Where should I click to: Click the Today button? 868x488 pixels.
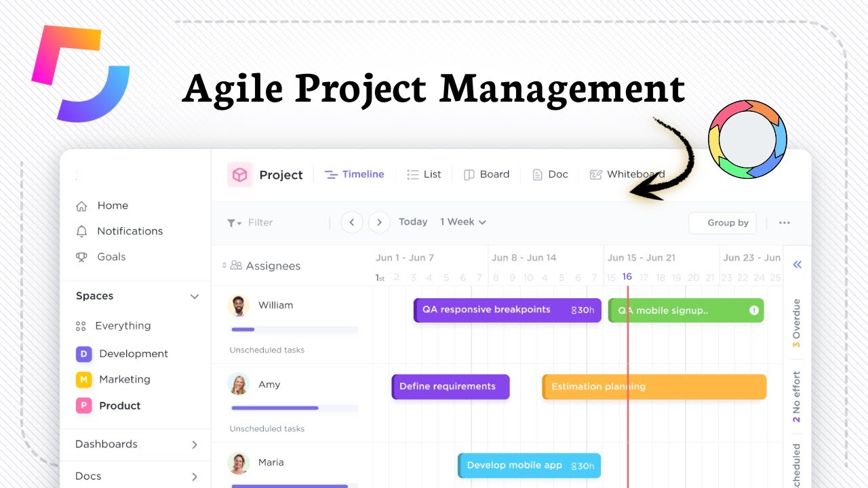tap(413, 222)
